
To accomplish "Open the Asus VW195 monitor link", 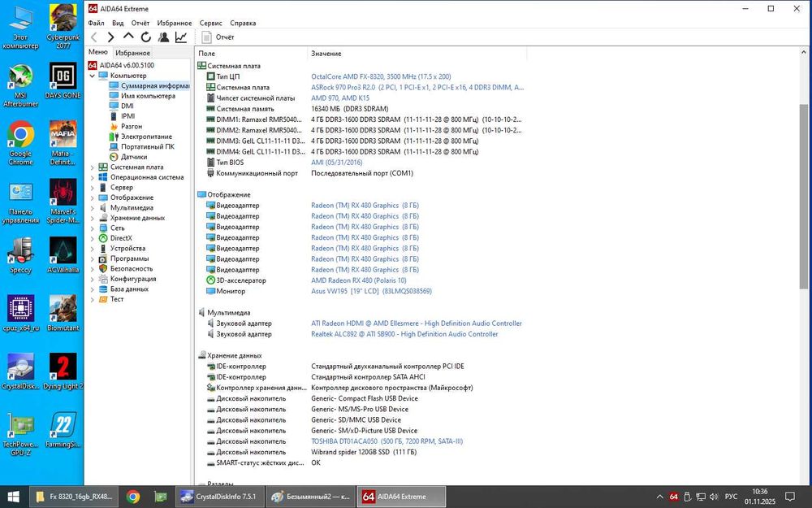I will point(371,291).
